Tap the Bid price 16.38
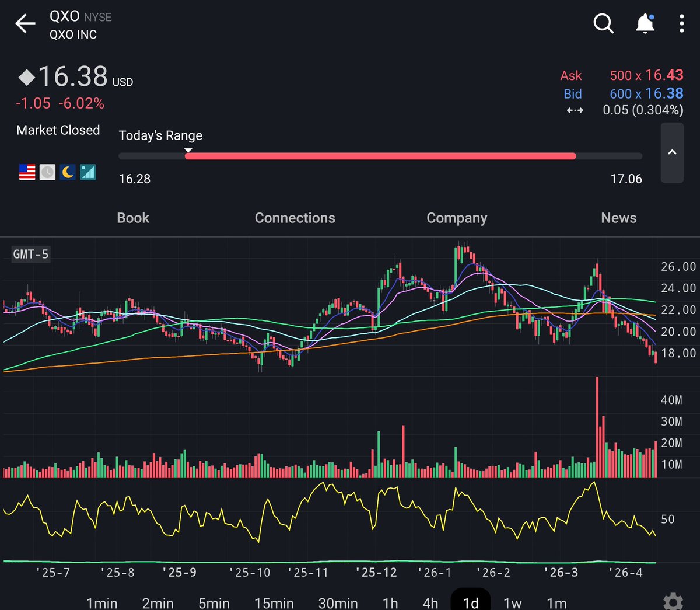The width and height of the screenshot is (700, 610). (x=664, y=93)
